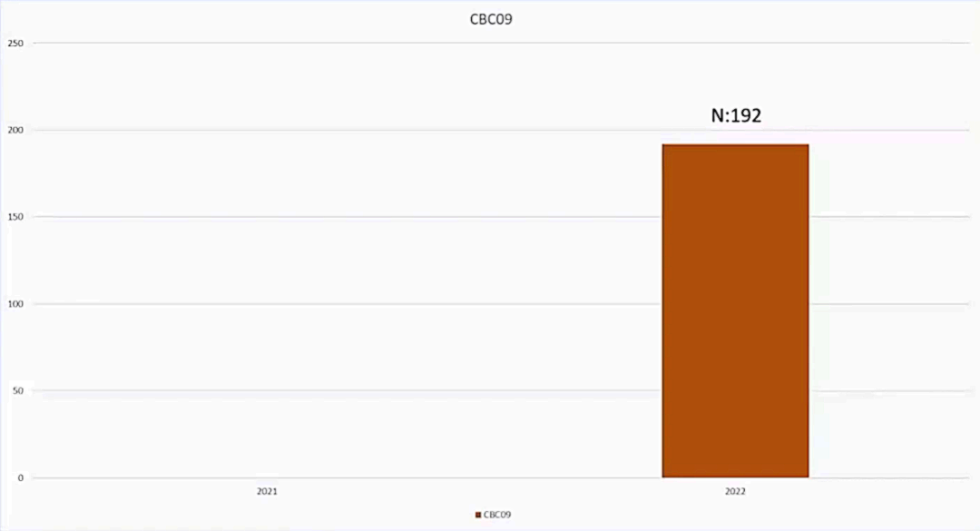This screenshot has height=531, width=980.
Task: Click the 150 y-axis value
Action: point(15,217)
